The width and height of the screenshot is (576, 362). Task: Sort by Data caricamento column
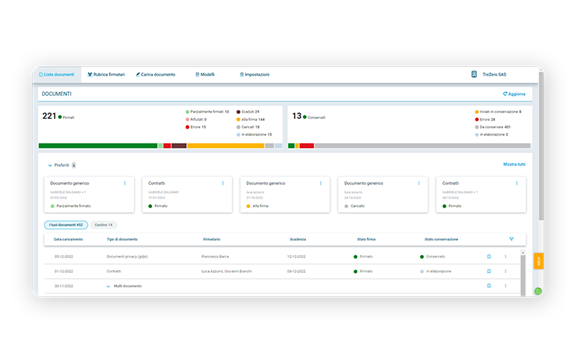pyautogui.click(x=68, y=239)
